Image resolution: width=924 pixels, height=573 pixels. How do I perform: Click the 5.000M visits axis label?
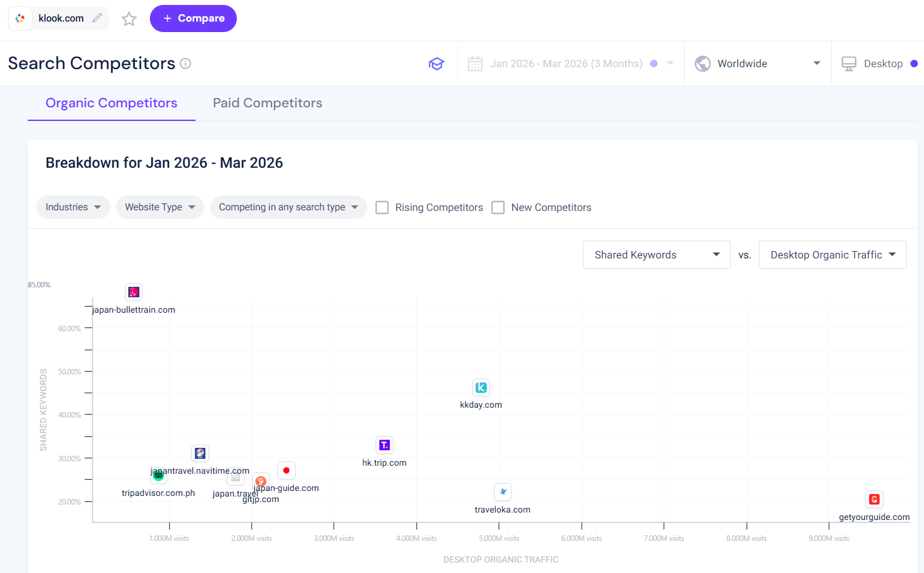pyautogui.click(x=499, y=538)
